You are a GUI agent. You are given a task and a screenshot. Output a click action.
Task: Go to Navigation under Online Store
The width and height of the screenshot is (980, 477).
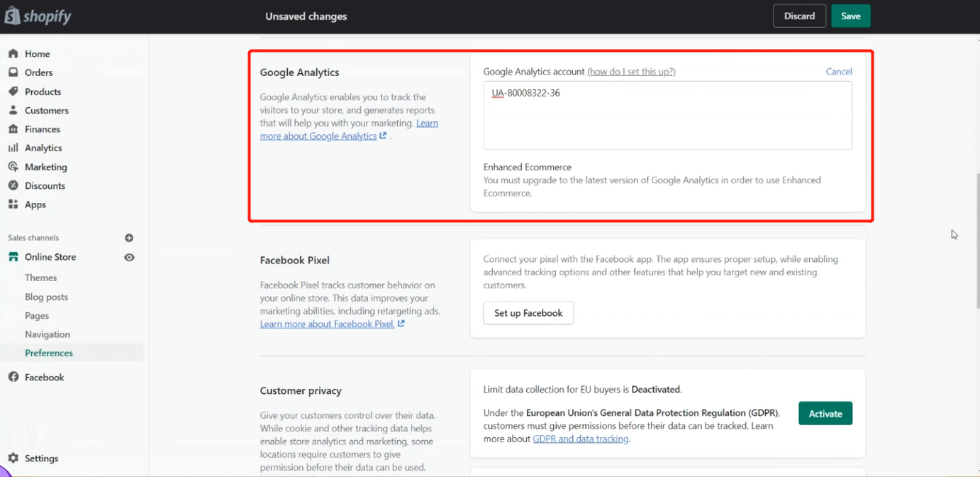47,334
